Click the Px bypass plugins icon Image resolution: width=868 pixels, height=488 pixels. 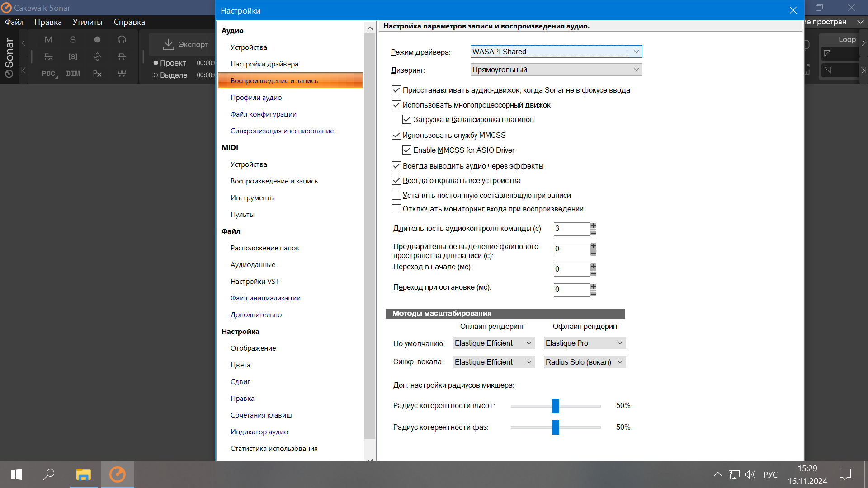point(97,73)
